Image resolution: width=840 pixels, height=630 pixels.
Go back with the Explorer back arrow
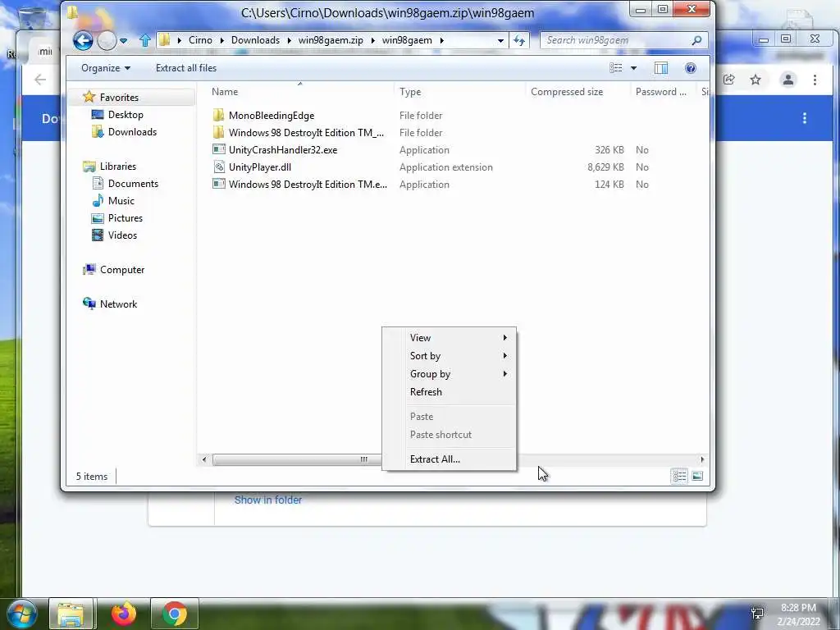click(x=83, y=40)
